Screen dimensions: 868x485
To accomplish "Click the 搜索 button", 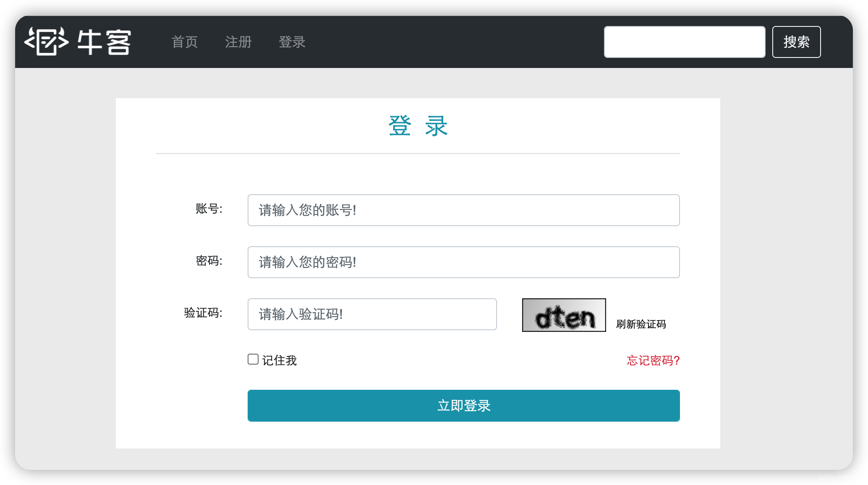I will point(797,42).
